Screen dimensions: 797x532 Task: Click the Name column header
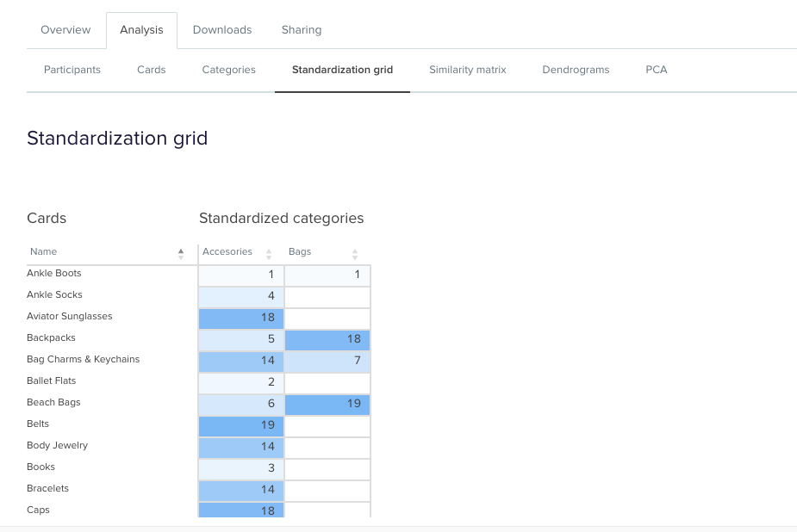pyautogui.click(x=43, y=251)
